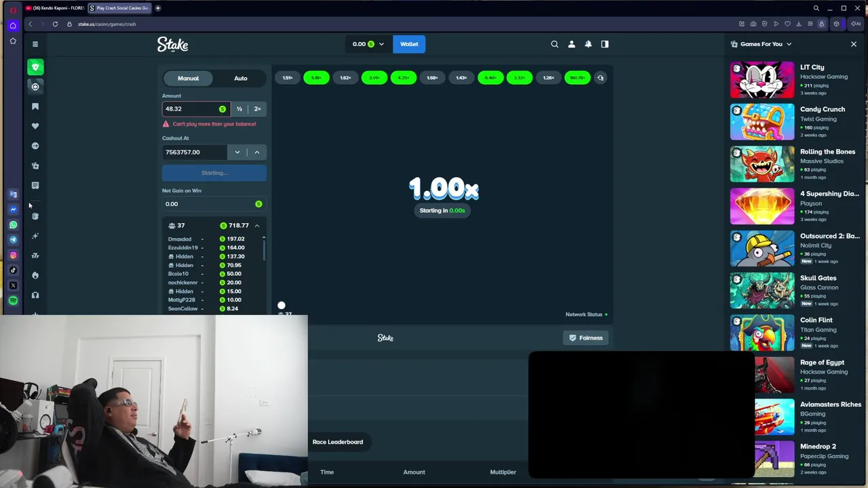This screenshot has height=488, width=868.
Task: Increase the Cashout At value
Action: 257,152
